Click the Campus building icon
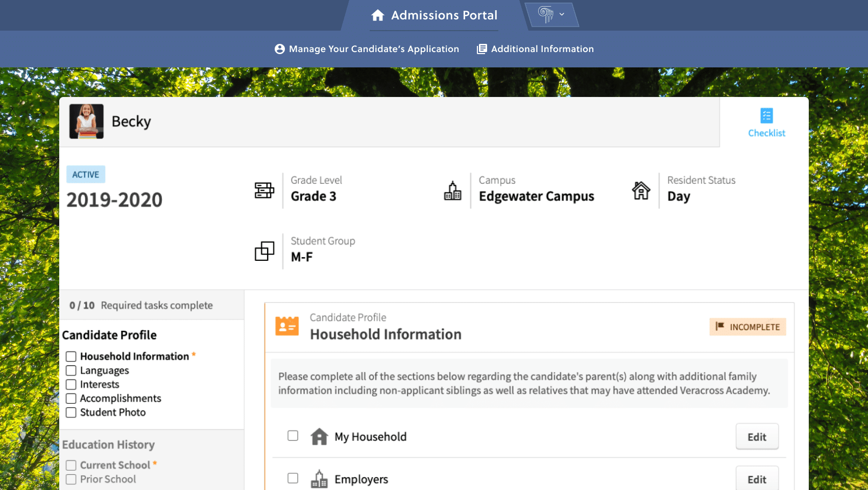 tap(452, 190)
